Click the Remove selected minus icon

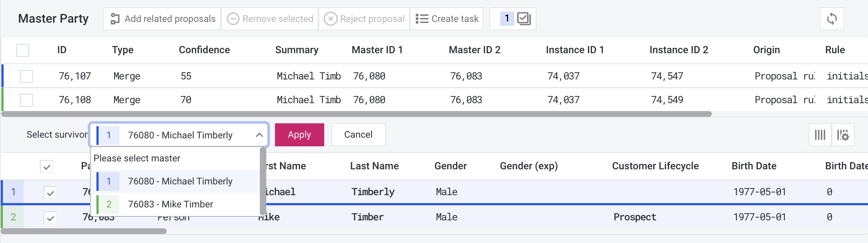click(233, 19)
